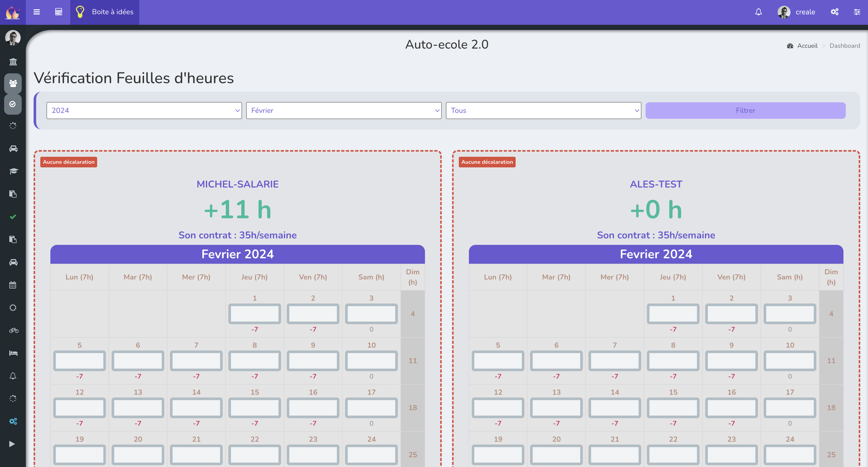Open the cogs settings icon beside creale
The image size is (868, 467).
pos(834,12)
